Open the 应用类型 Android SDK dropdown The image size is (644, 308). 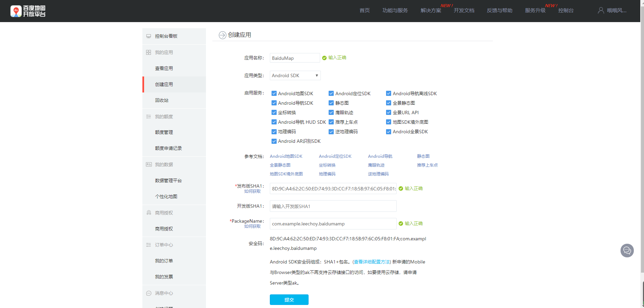[x=295, y=75]
